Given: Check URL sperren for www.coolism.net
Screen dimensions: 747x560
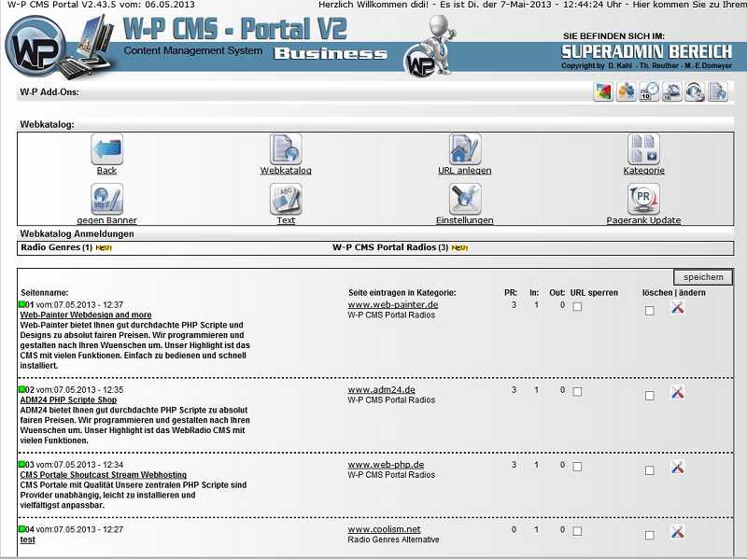Looking at the screenshot, I should (577, 532).
